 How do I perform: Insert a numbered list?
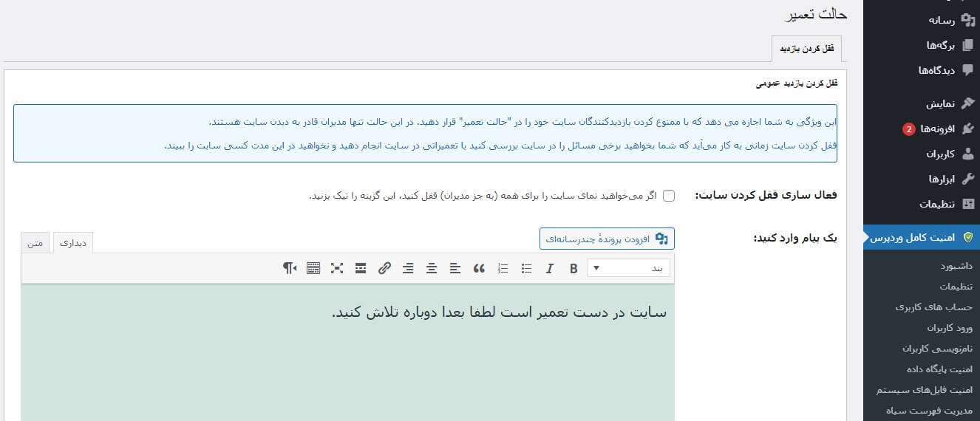point(503,268)
